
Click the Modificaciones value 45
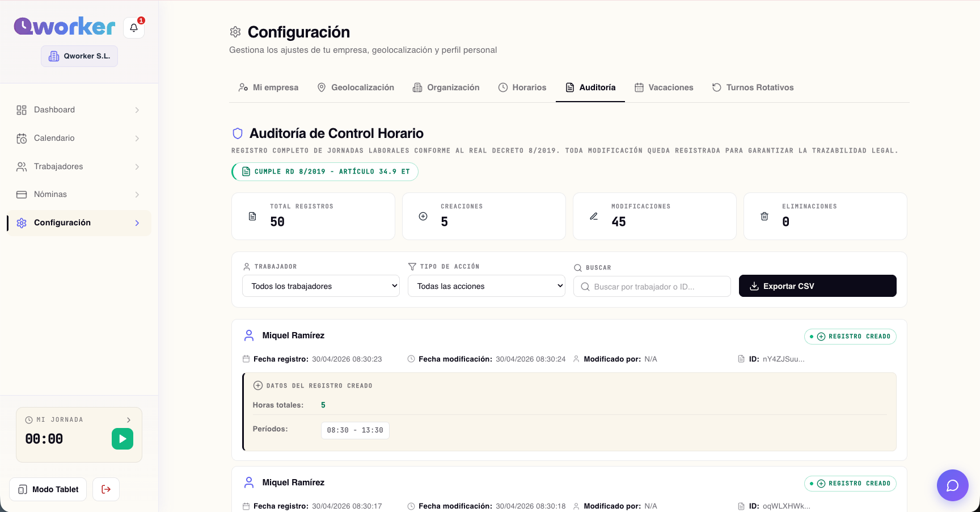coord(619,222)
